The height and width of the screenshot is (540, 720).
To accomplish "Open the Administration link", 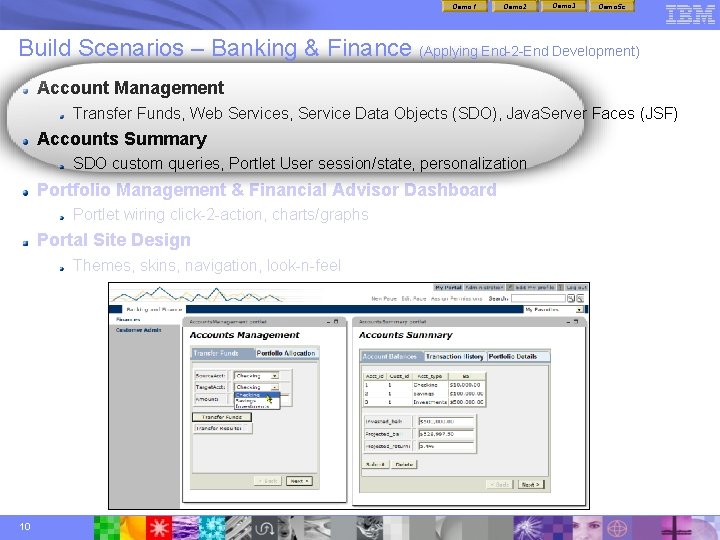I will [x=484, y=287].
